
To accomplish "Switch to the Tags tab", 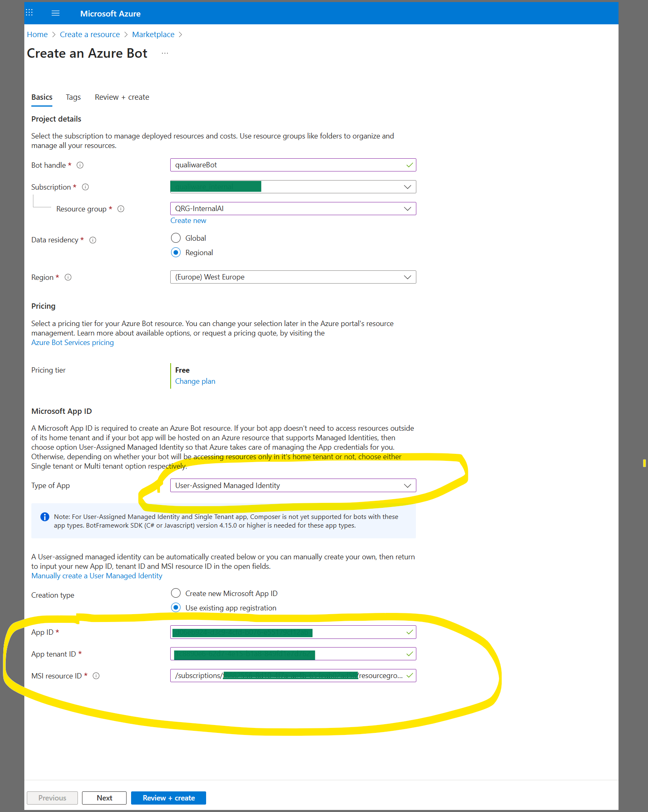I will pyautogui.click(x=73, y=97).
